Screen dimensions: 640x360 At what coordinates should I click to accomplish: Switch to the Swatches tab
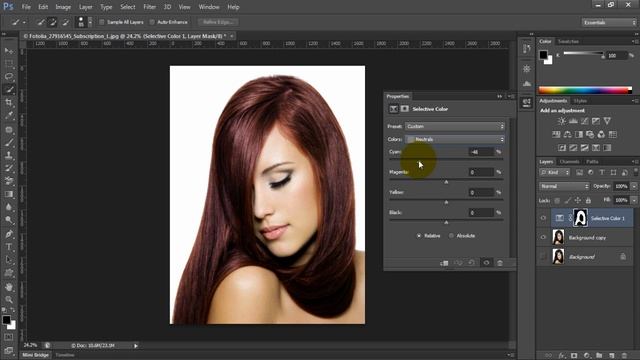568,42
